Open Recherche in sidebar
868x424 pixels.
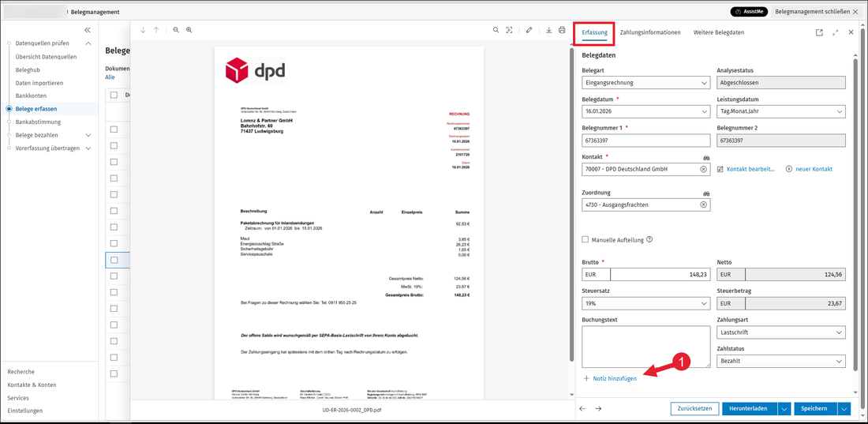click(x=21, y=372)
